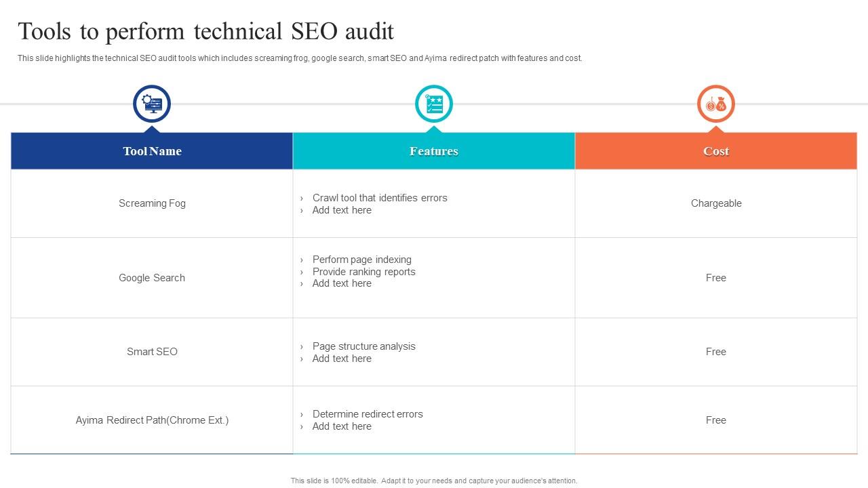Select the Features column header
This screenshot has height=488, width=868.
pos(434,151)
